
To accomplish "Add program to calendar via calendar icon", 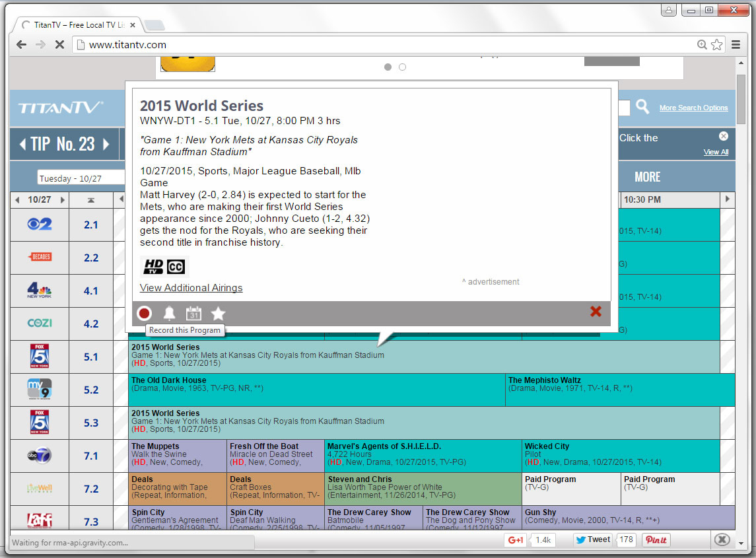I will pyautogui.click(x=194, y=314).
